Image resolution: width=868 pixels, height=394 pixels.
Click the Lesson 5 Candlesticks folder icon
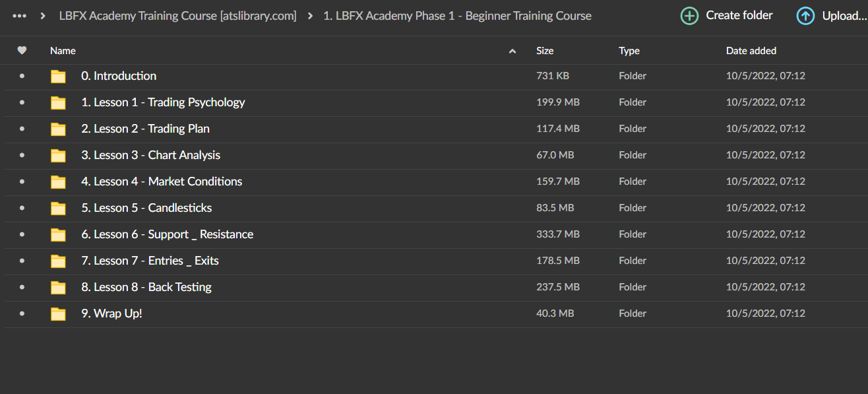(x=59, y=209)
